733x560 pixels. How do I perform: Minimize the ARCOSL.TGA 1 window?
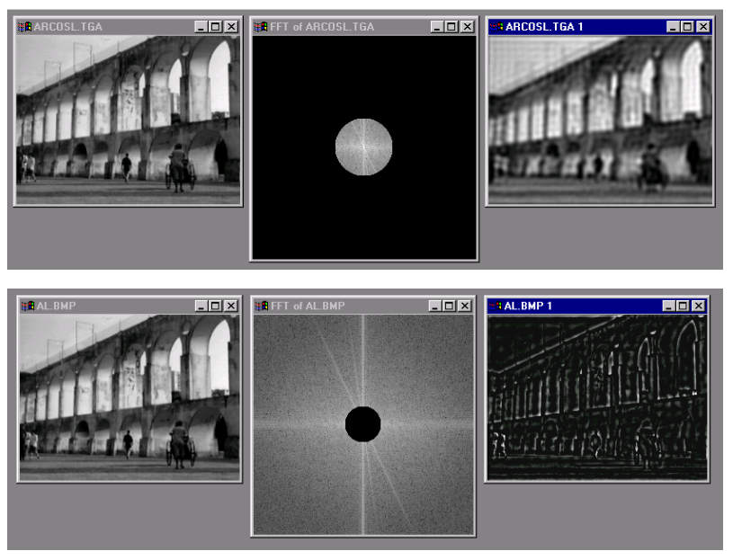(x=673, y=27)
